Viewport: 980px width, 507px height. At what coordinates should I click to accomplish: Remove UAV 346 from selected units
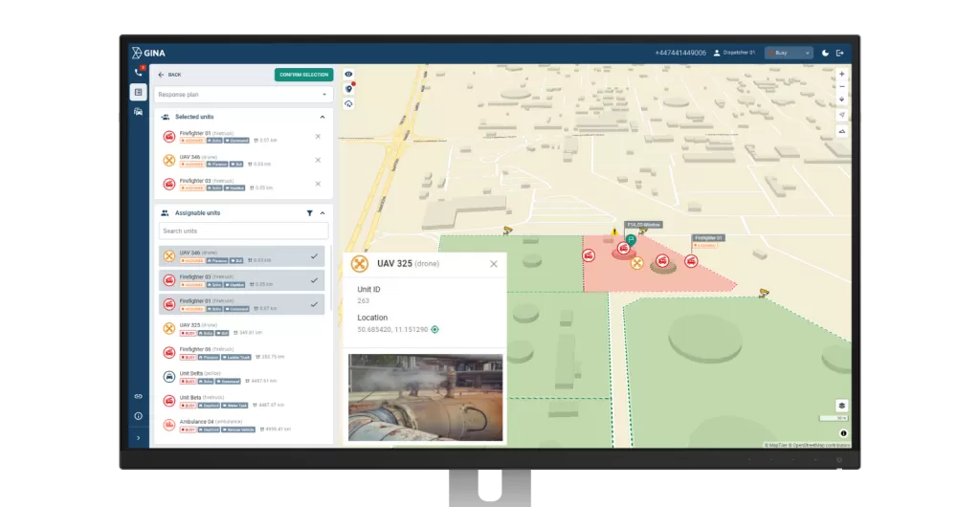click(318, 161)
